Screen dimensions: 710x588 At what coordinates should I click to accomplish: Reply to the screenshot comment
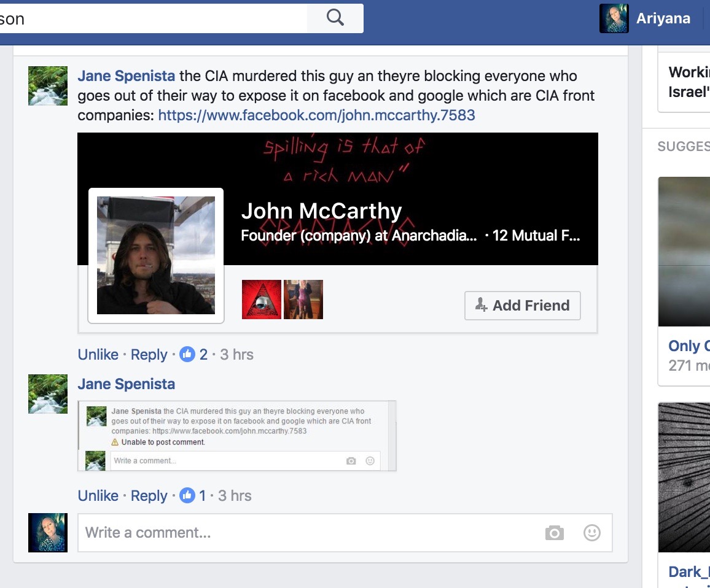coord(149,496)
